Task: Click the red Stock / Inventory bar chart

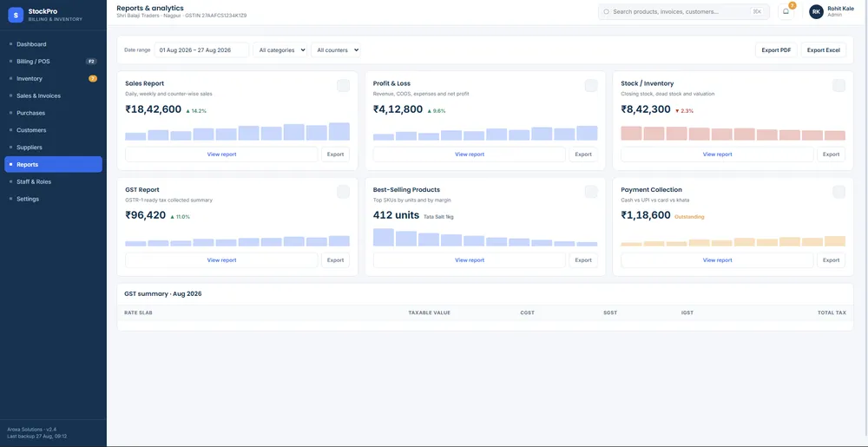Action: click(733, 134)
